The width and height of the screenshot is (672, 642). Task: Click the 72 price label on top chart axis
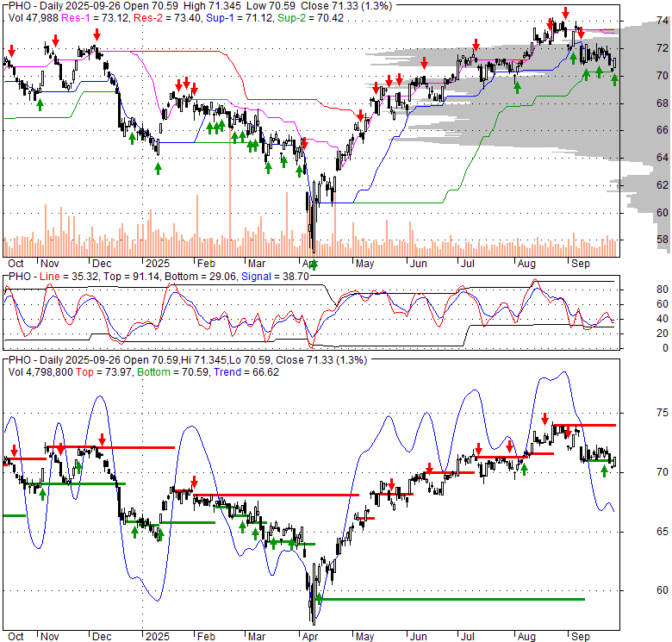pyautogui.click(x=663, y=48)
